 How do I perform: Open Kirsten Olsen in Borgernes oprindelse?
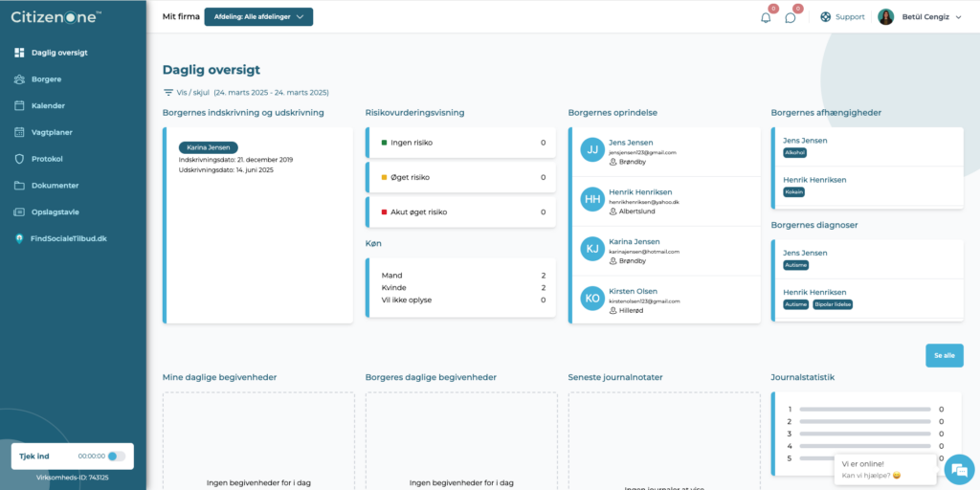(x=634, y=291)
